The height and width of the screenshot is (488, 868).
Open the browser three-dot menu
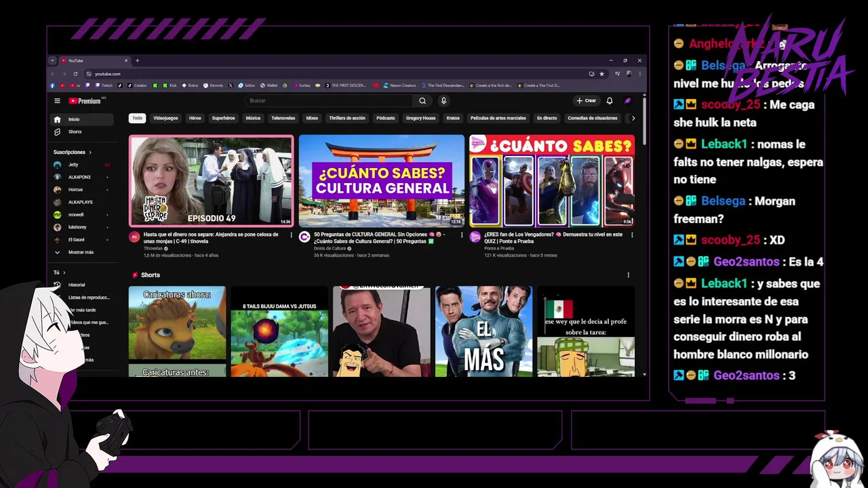tap(639, 74)
